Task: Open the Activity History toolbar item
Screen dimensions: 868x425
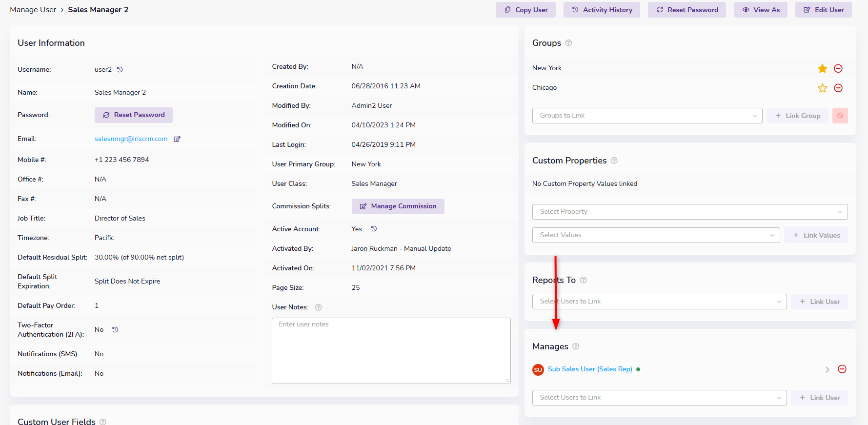Action: 602,10
